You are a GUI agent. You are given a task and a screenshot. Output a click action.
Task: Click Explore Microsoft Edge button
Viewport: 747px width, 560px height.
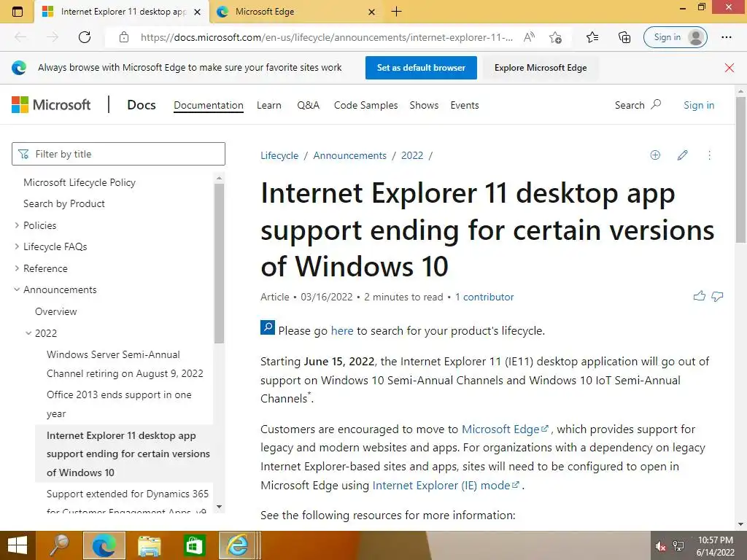[541, 68]
